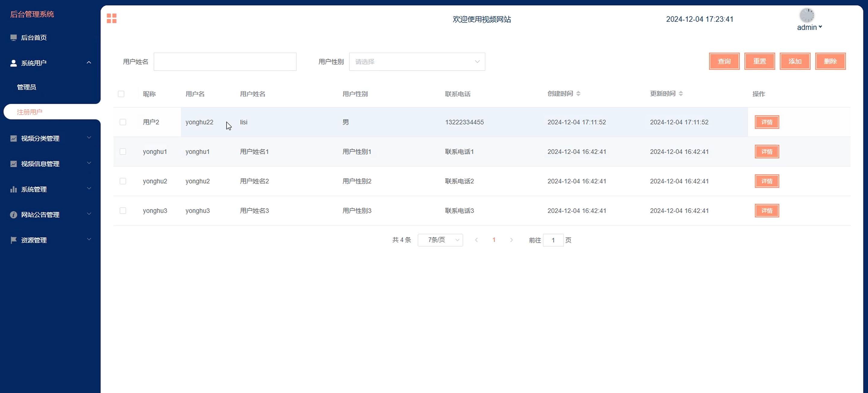Viewport: 868px width, 393px height.
Task: Open the 用户性别 select dropdown
Action: 417,62
